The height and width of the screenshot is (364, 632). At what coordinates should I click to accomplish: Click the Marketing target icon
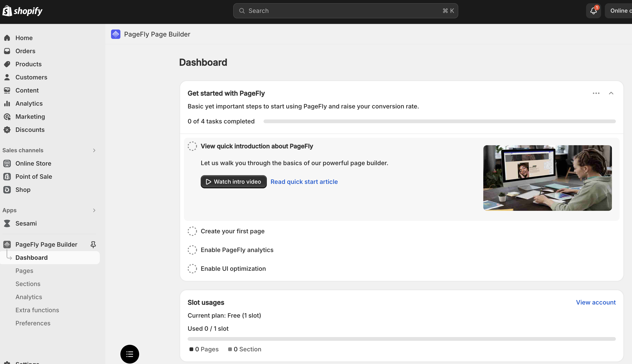[7, 116]
